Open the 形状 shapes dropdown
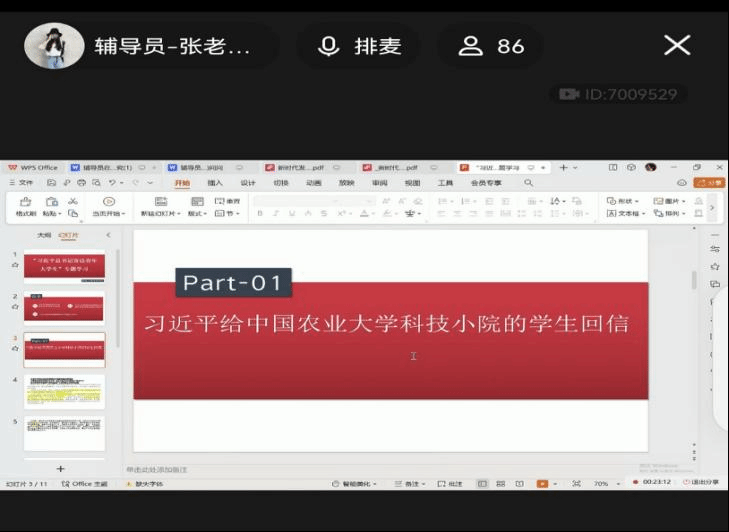 (x=626, y=201)
